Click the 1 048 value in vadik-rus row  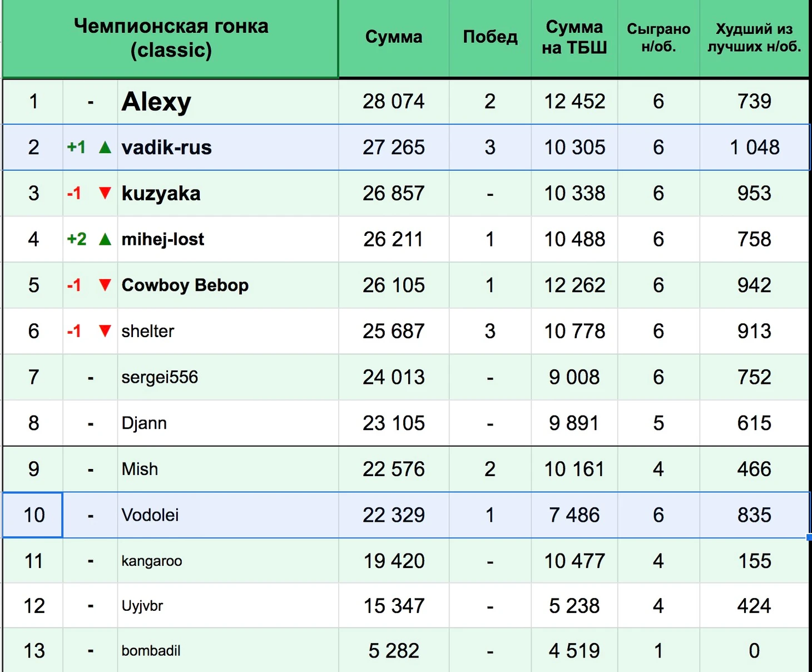click(x=754, y=147)
